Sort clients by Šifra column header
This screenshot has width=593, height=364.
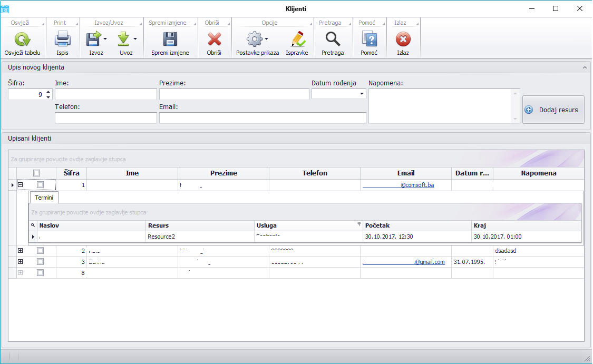pos(72,173)
